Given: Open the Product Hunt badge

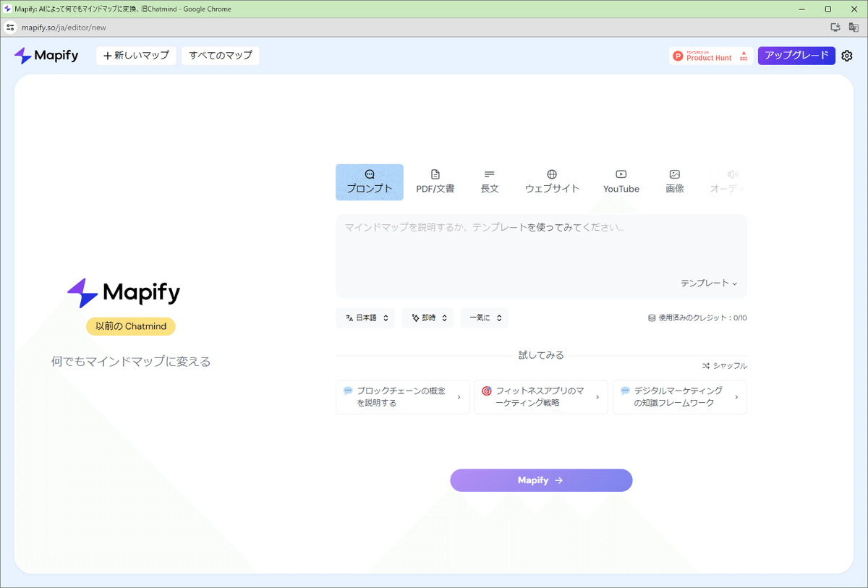Looking at the screenshot, I should (710, 55).
